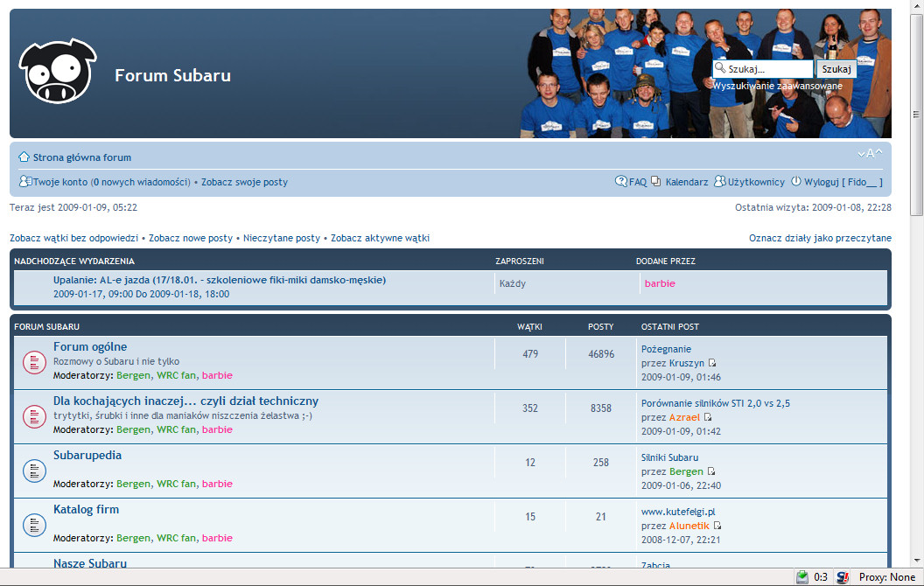This screenshot has height=586, width=924.
Task: Open the Kalendarz page
Action: tap(686, 182)
